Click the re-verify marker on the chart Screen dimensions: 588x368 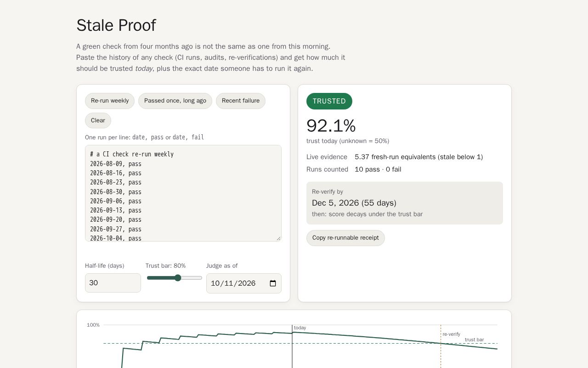pos(452,334)
